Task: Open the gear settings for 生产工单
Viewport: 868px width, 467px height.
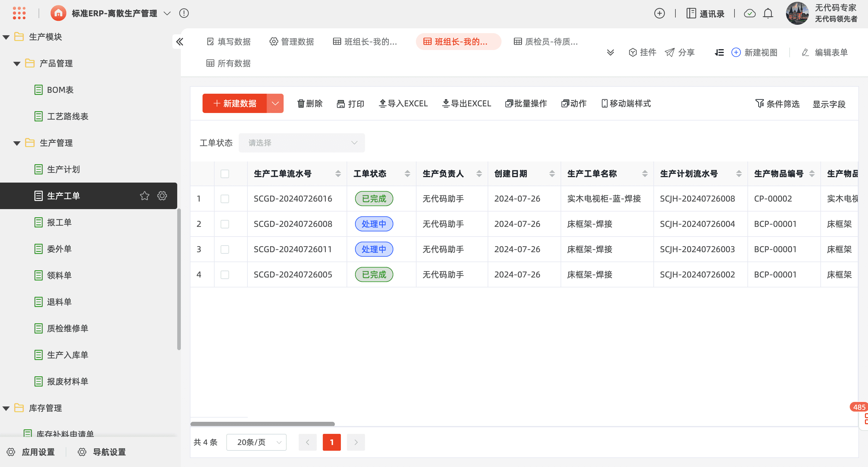Action: point(162,196)
